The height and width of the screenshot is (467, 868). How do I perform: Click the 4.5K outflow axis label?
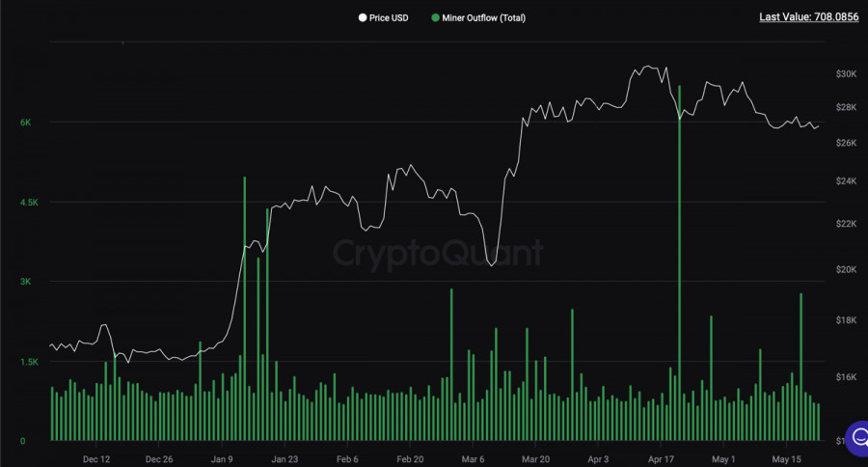click(x=25, y=203)
